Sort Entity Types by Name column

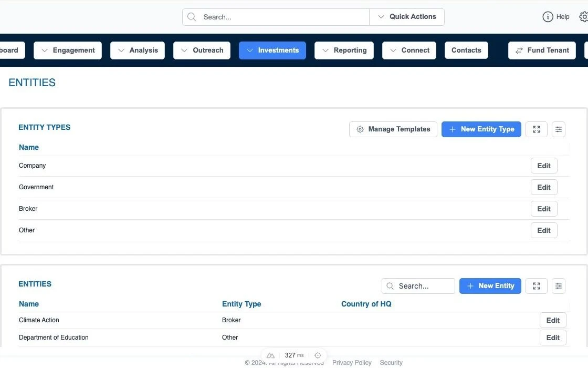(29, 147)
